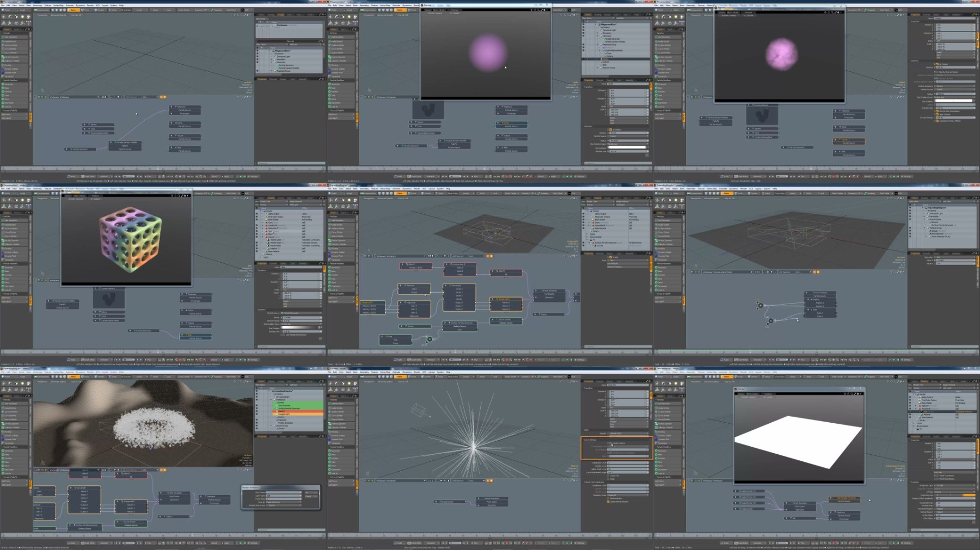
Task: Open Graph Editor in the pink-outlined nodes window
Action: tap(415, 360)
